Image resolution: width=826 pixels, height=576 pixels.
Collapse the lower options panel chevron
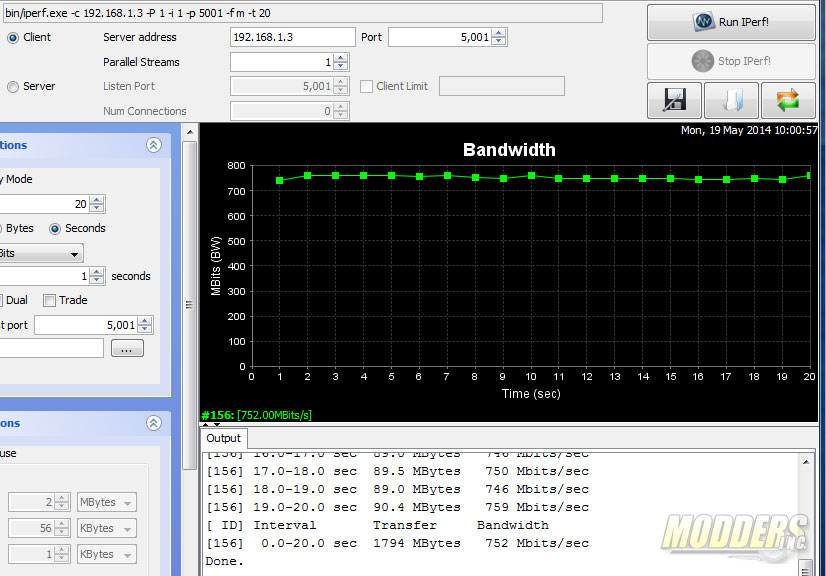[154, 423]
